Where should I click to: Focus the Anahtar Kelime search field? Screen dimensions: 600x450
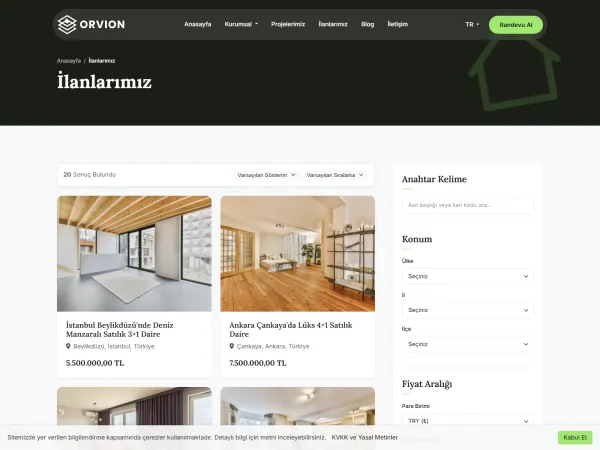468,205
